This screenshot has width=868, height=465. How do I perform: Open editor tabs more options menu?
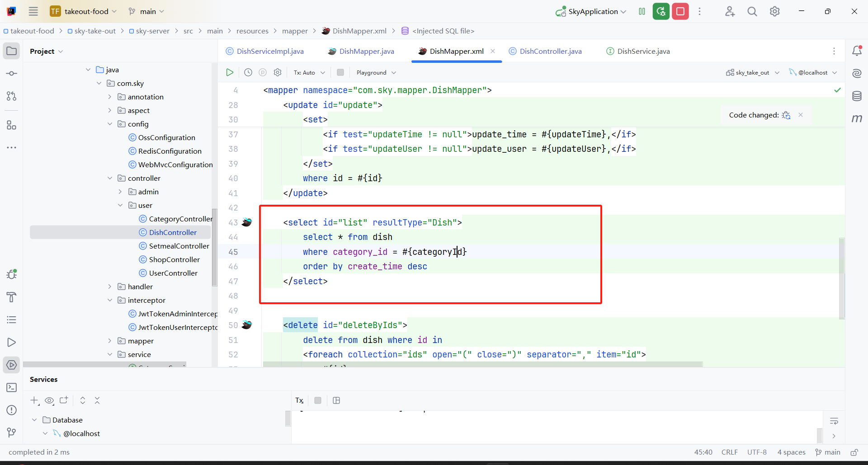point(834,51)
